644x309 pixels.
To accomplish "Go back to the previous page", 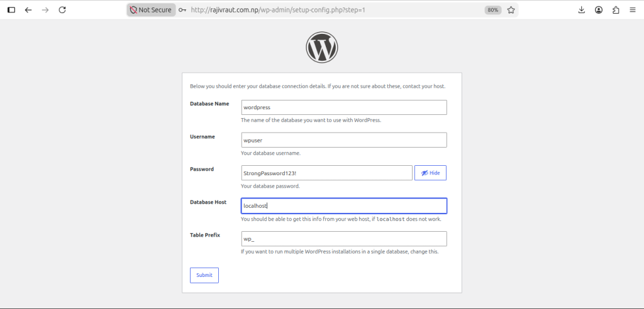I will (28, 10).
